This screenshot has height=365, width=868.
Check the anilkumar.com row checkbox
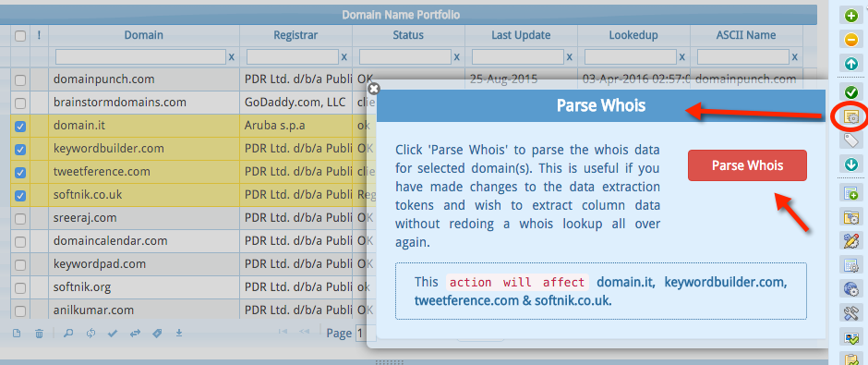coord(20,310)
